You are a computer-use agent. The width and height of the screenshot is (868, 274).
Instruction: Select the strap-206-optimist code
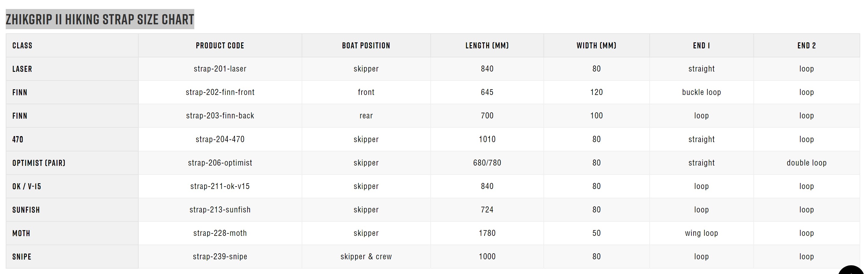[220, 163]
